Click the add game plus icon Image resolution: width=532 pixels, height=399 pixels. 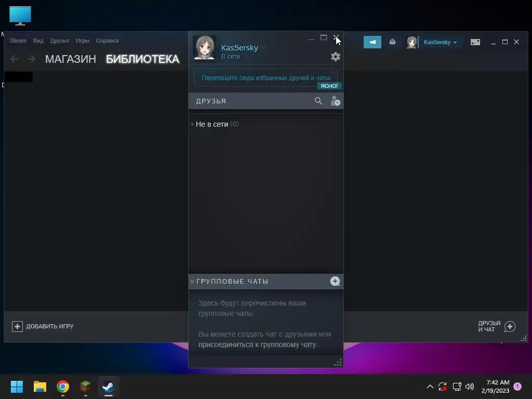tap(17, 326)
